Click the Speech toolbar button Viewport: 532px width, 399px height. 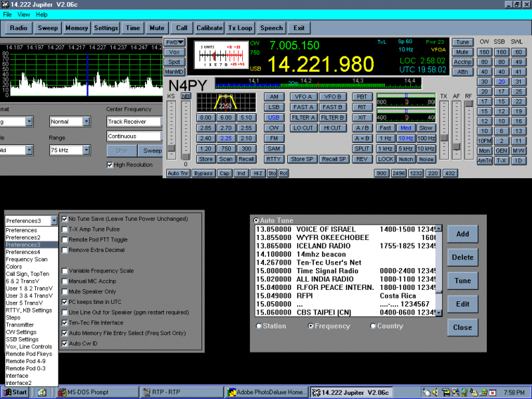pos(271,28)
